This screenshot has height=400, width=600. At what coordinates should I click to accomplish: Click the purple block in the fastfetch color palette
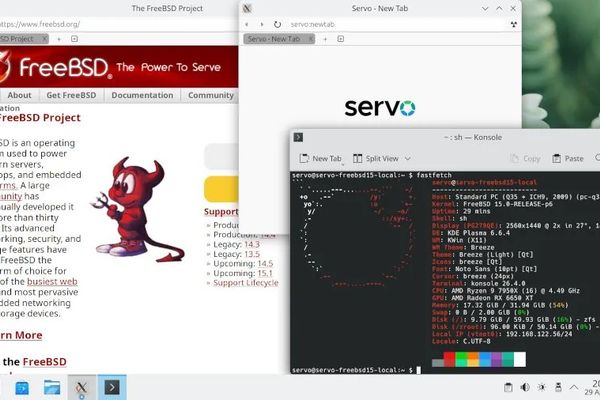pyautogui.click(x=496, y=360)
